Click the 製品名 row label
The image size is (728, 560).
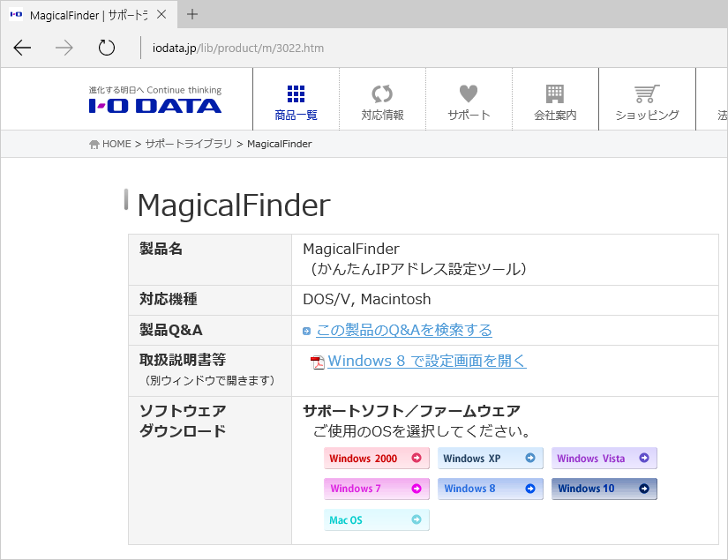coord(161,250)
